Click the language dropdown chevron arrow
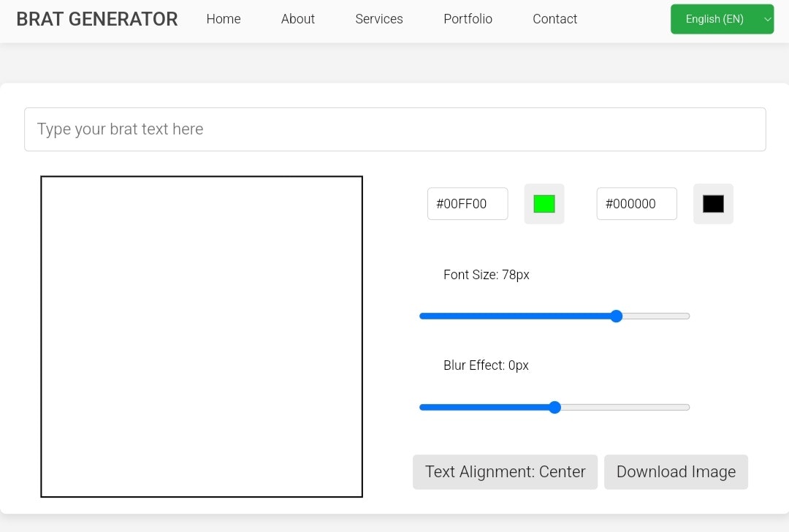Image resolution: width=789 pixels, height=532 pixels. coord(766,19)
